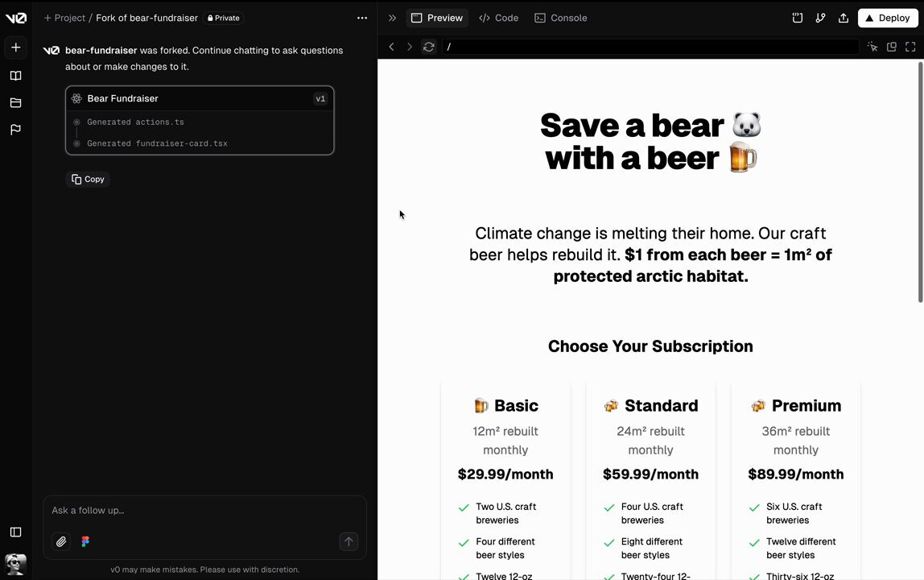This screenshot has height=580, width=924.
Task: Open preview in a new window icon
Action: point(892,47)
